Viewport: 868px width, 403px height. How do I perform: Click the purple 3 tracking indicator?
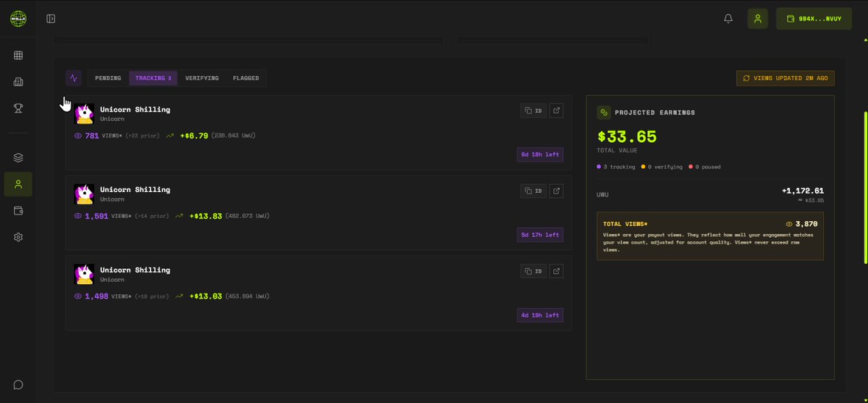616,167
